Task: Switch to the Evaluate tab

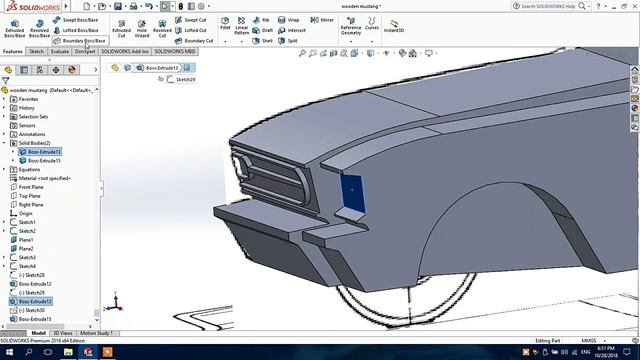Action: (x=60, y=51)
